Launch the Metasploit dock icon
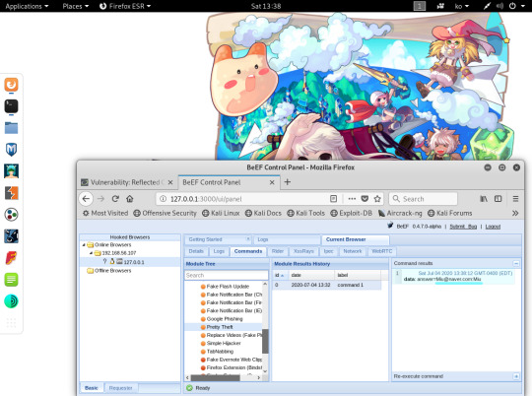532x396 pixels. point(11,150)
